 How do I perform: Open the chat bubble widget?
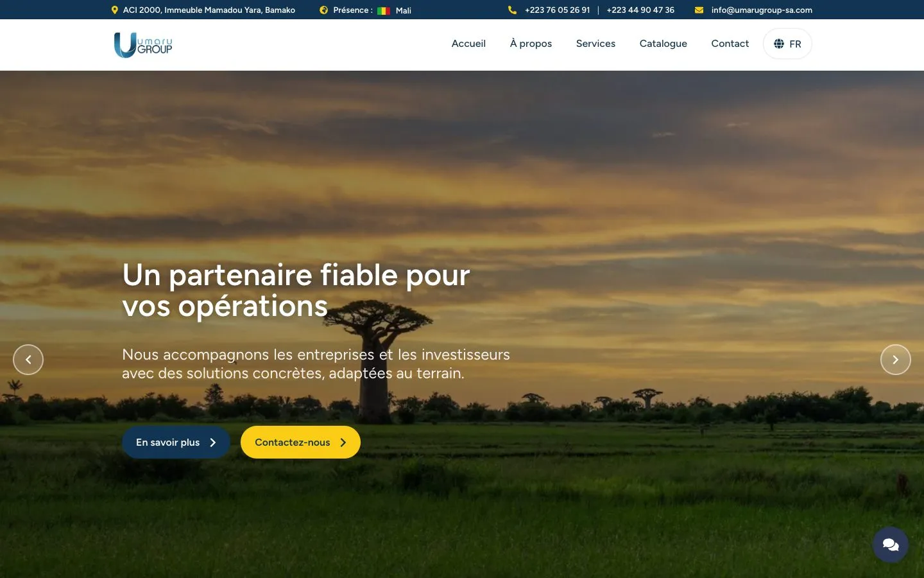tap(891, 545)
